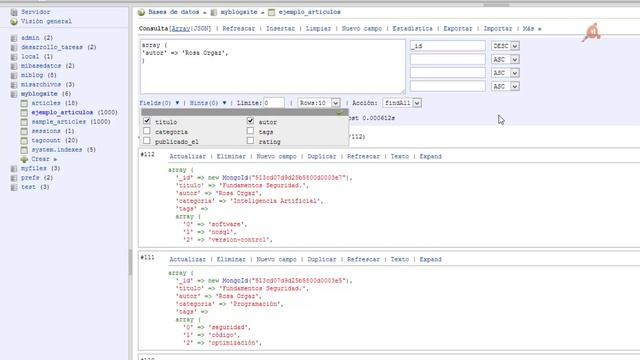Click Refrescar in the top menu
This screenshot has width=640, height=360.
click(239, 29)
